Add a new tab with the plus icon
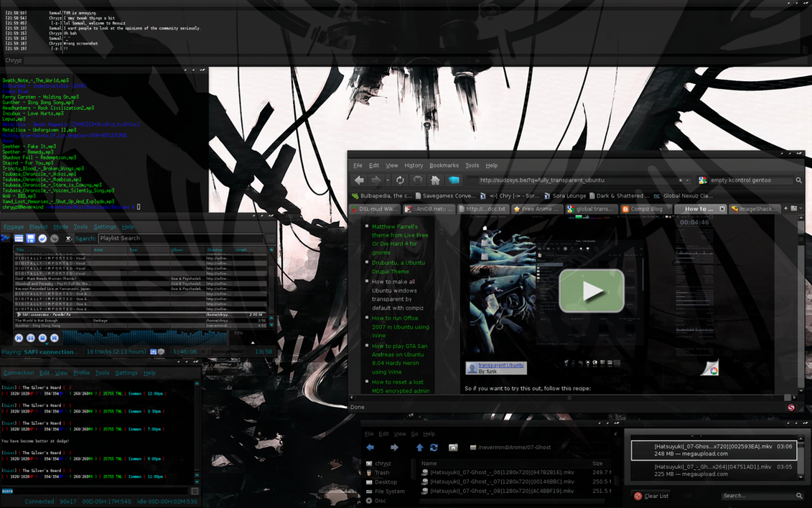The image size is (812, 508). point(785,208)
